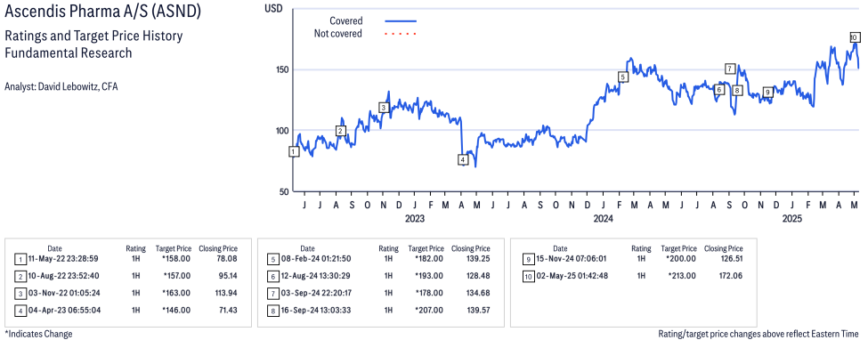This screenshot has height=340, width=868.
Task: Click target price '*157.00'
Action: [x=176, y=276]
